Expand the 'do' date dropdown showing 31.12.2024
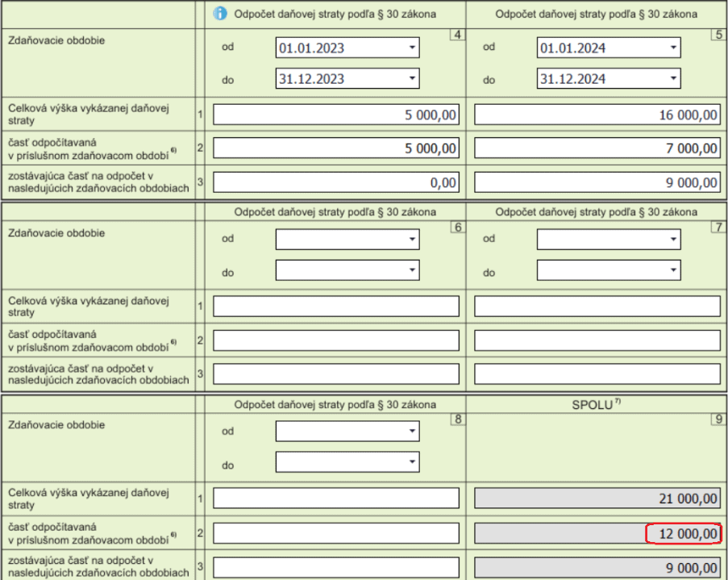The width and height of the screenshot is (728, 580). click(609, 78)
